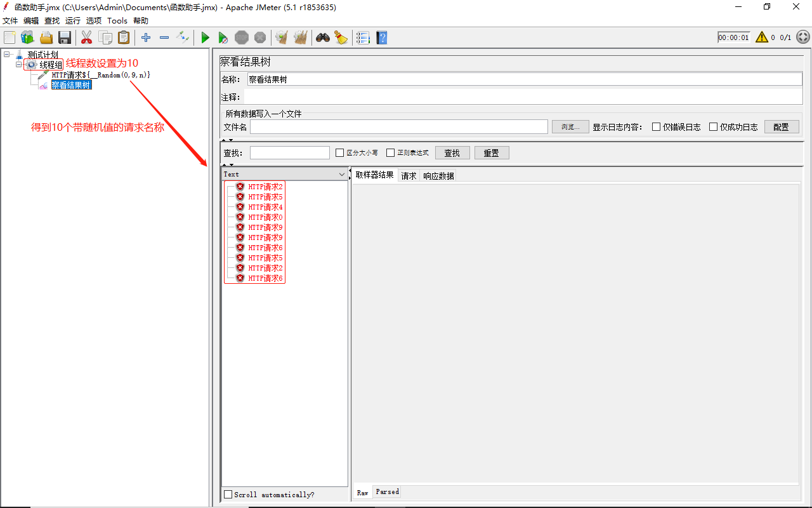Select 测试计划 in the tree

click(x=43, y=55)
